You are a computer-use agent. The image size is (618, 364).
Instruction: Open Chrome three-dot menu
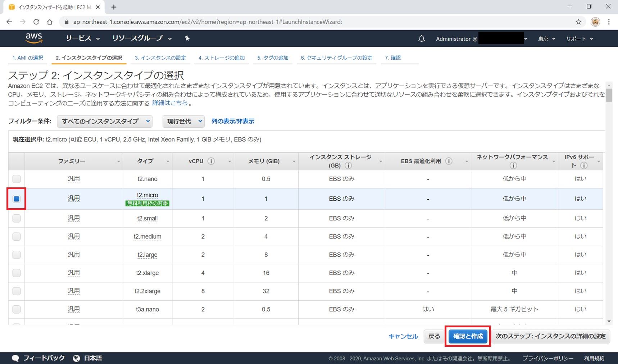point(609,22)
